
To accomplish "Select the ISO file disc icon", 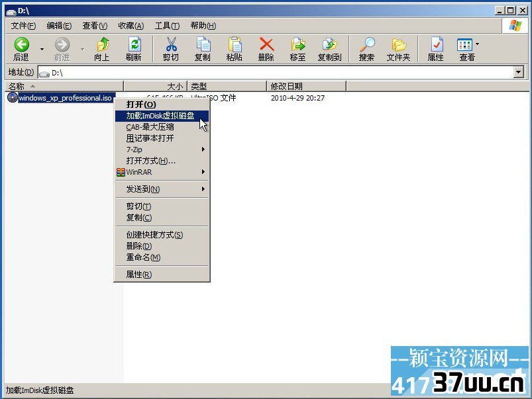I will point(12,98).
